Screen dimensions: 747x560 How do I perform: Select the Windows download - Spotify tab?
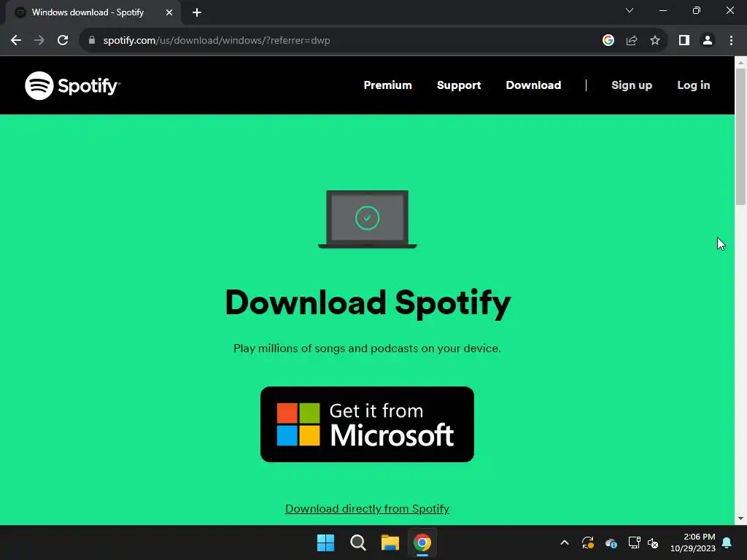93,12
